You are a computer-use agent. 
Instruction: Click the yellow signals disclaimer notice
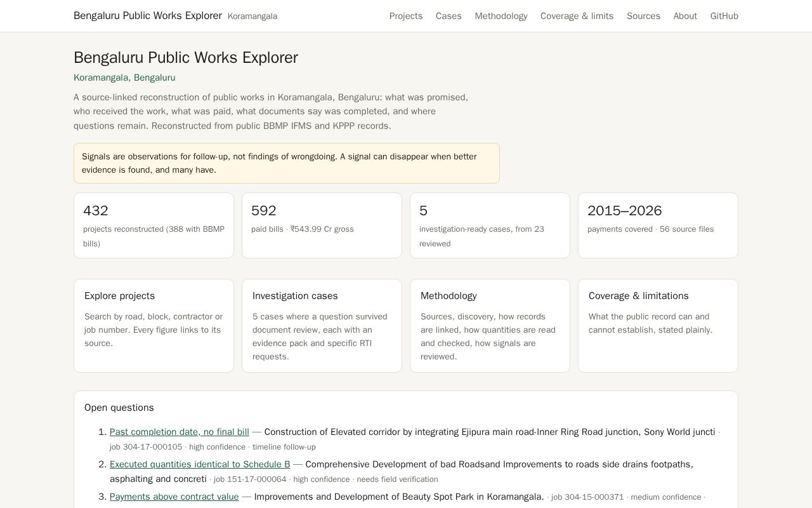coord(287,163)
